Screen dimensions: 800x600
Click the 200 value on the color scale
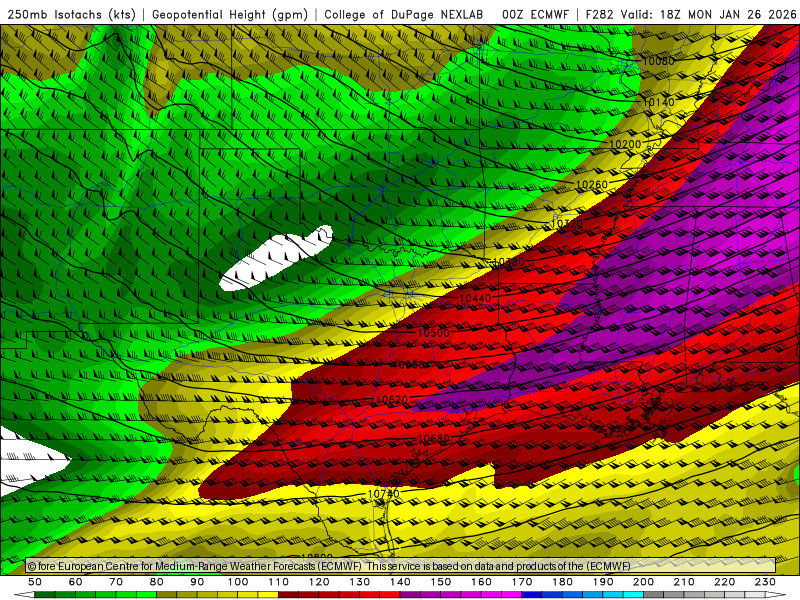[x=644, y=582]
